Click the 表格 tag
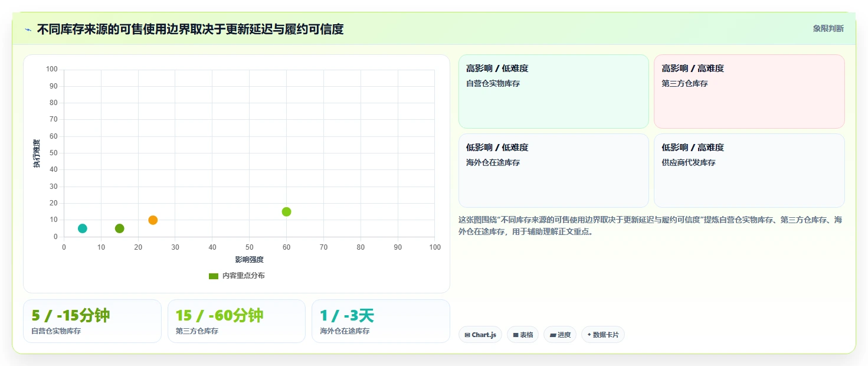This screenshot has width=868, height=366. tap(523, 335)
